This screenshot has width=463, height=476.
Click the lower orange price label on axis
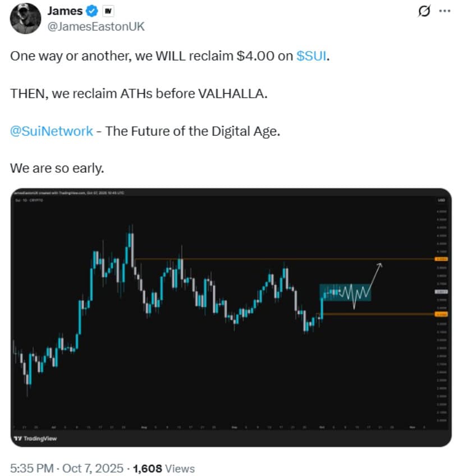coord(441,314)
